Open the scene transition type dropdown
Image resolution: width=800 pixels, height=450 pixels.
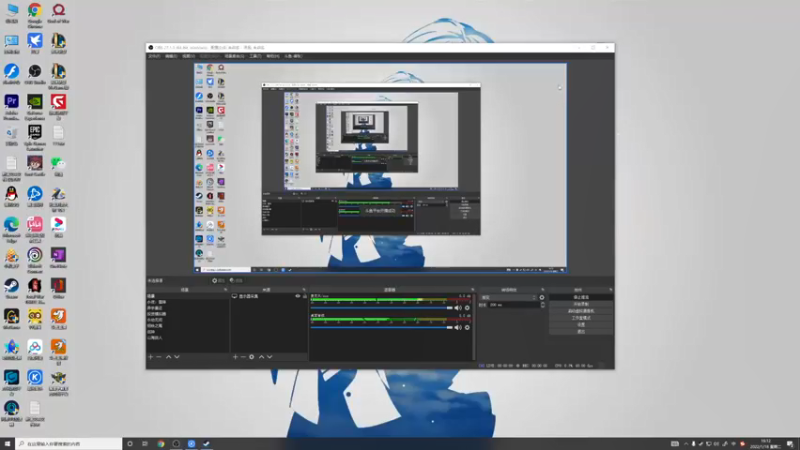coord(509,297)
